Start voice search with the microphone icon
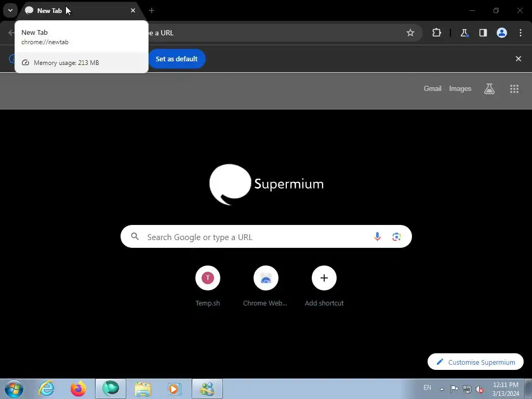Screen dimensions: 532x399 point(377,237)
